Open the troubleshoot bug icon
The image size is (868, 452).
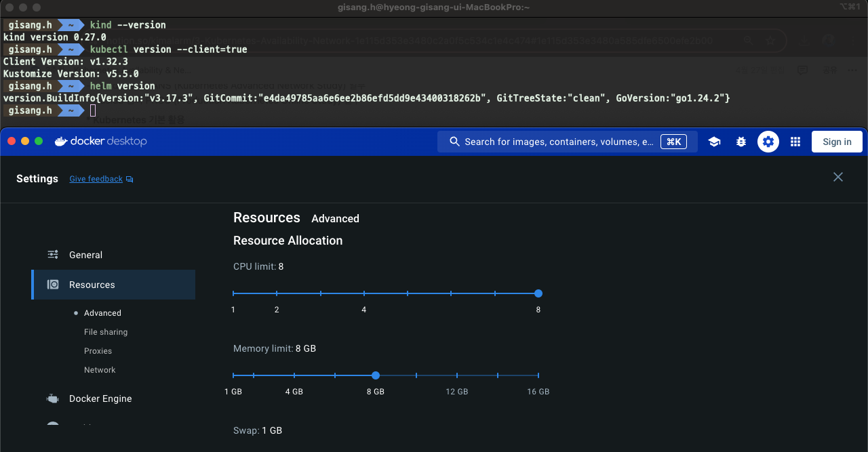tap(741, 142)
